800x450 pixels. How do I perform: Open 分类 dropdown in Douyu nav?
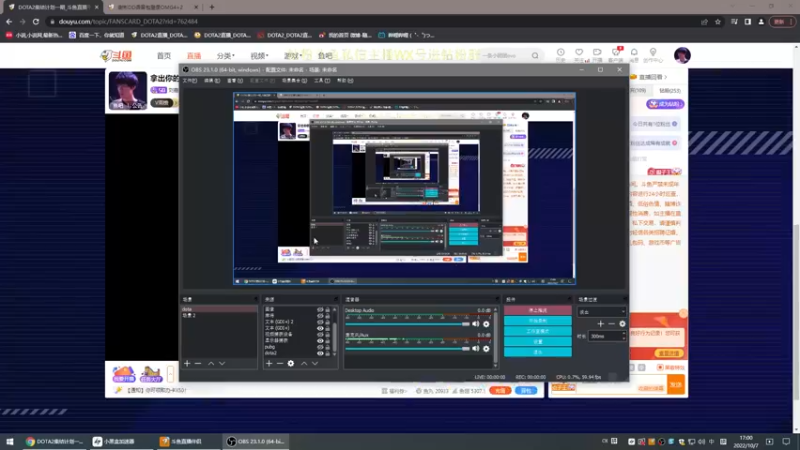tap(226, 56)
